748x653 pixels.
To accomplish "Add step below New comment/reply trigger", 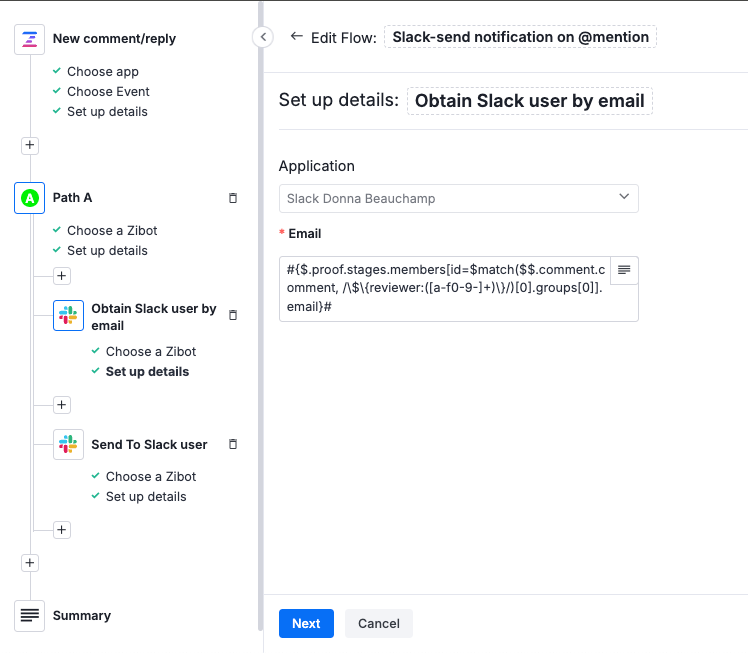I will pos(30,145).
